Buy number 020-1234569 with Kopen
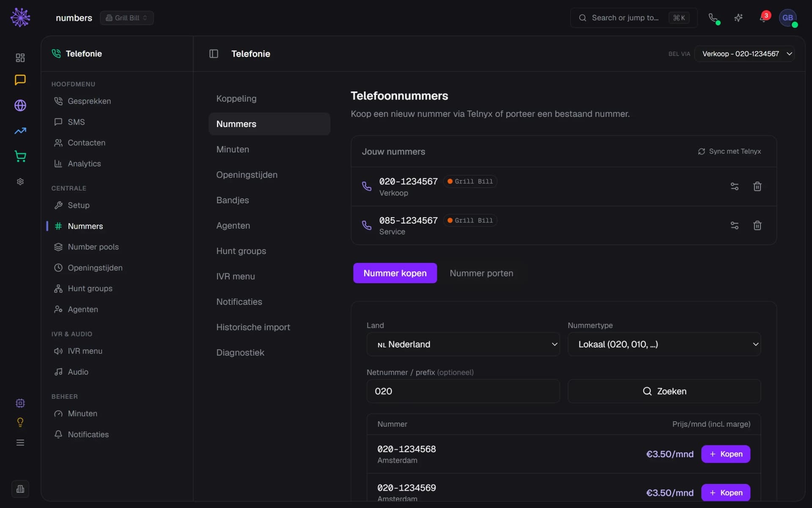This screenshot has width=812, height=508. click(726, 493)
